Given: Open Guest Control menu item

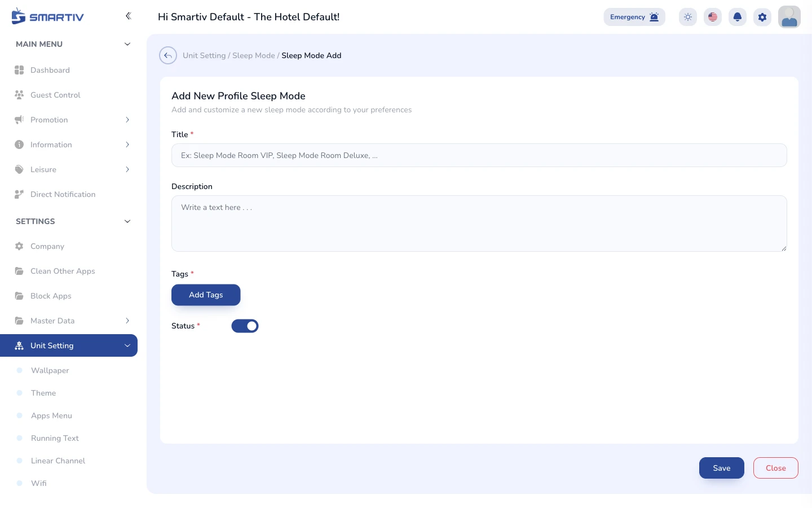Looking at the screenshot, I should pyautogui.click(x=69, y=95).
